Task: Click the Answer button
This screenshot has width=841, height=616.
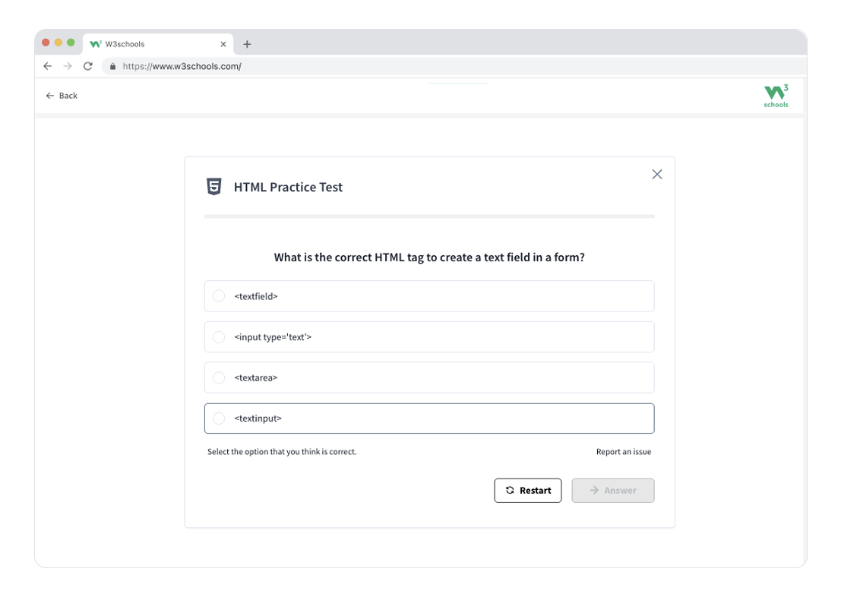Action: [x=612, y=491]
